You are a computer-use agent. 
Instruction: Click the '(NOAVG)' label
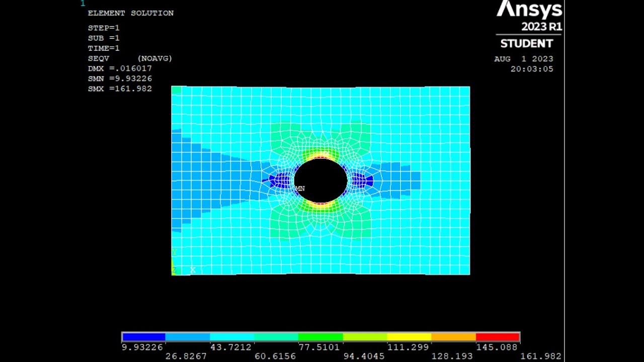point(155,58)
